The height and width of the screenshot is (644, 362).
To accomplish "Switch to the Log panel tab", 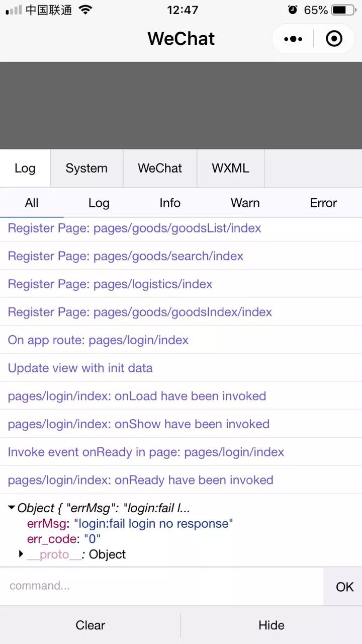I will pyautogui.click(x=25, y=168).
